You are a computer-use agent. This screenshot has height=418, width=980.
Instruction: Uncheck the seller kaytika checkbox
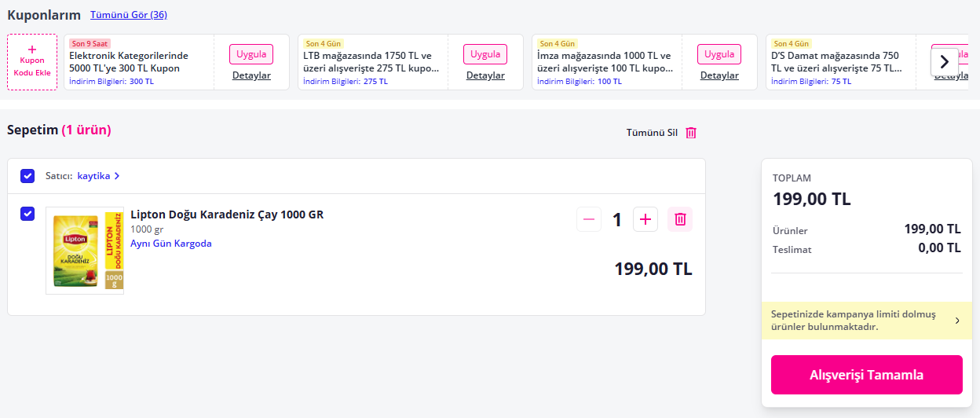pos(27,176)
